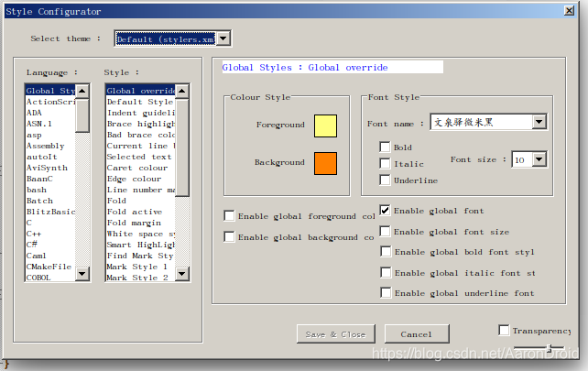Click the Transparency slider handle
588x371 pixels.
tap(549, 348)
